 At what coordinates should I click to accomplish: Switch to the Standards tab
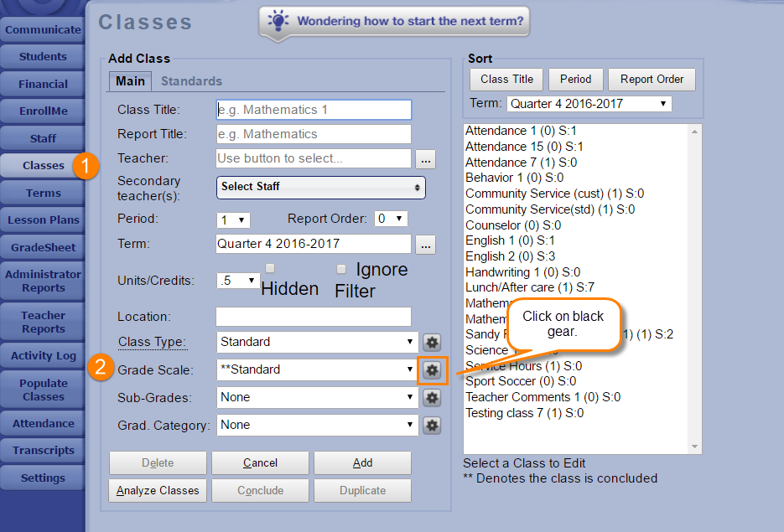point(191,81)
